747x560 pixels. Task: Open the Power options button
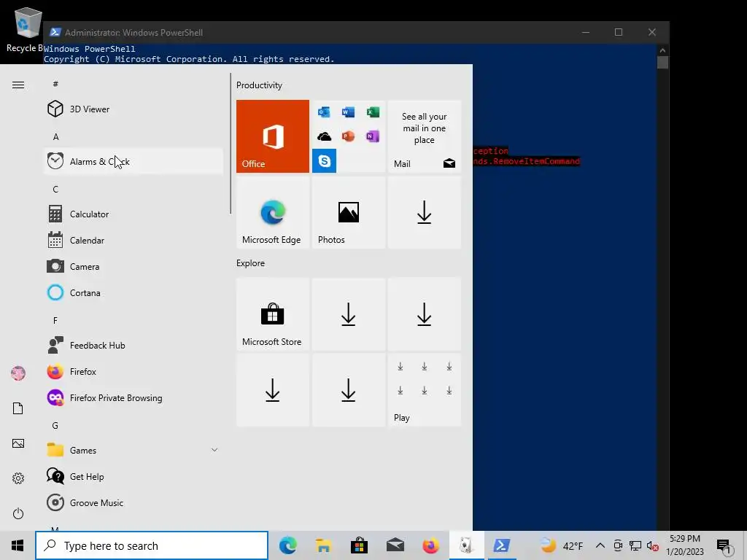point(18,513)
